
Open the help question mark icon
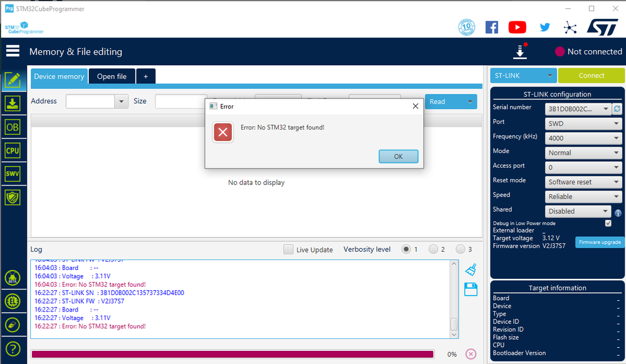[x=13, y=349]
